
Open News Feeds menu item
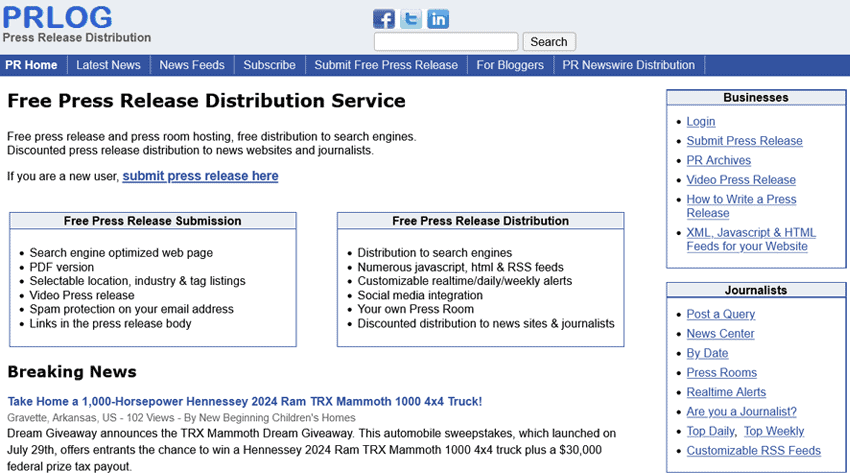tap(192, 65)
